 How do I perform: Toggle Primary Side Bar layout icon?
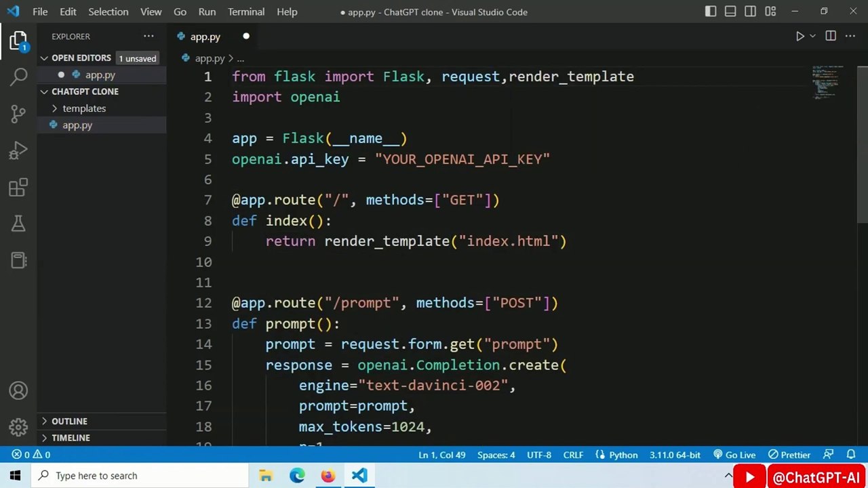click(x=710, y=12)
